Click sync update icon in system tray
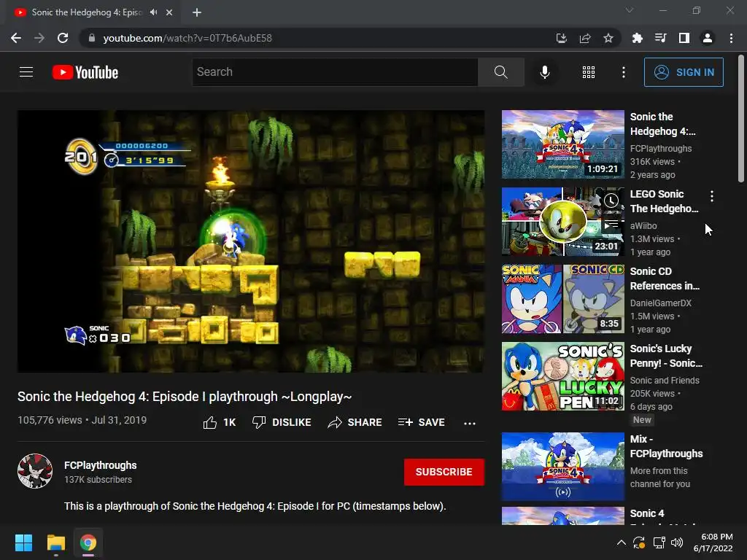The height and width of the screenshot is (560, 747). coord(639,542)
